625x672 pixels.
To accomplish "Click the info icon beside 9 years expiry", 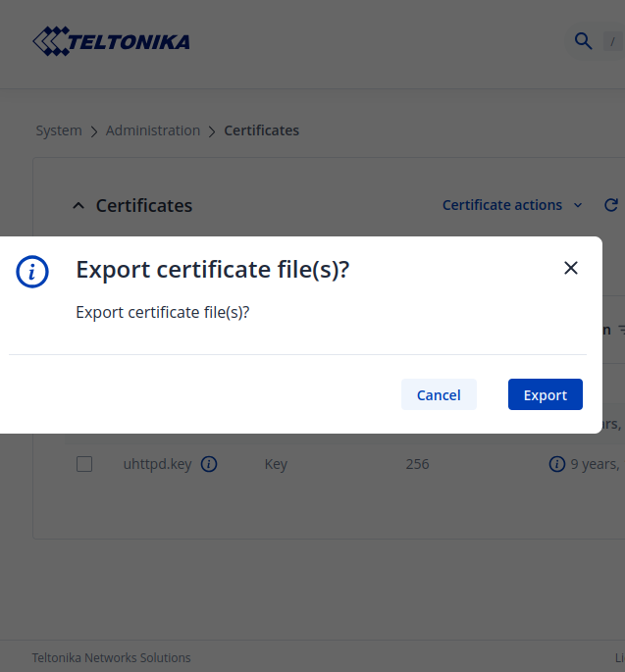I will tap(556, 464).
